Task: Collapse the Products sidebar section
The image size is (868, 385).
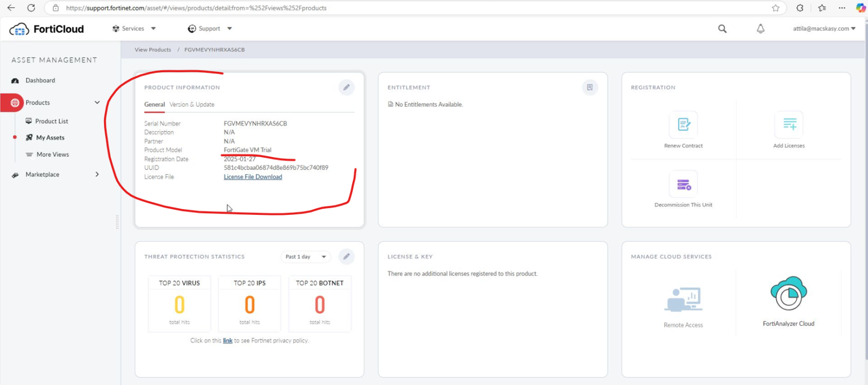Action: 97,102
